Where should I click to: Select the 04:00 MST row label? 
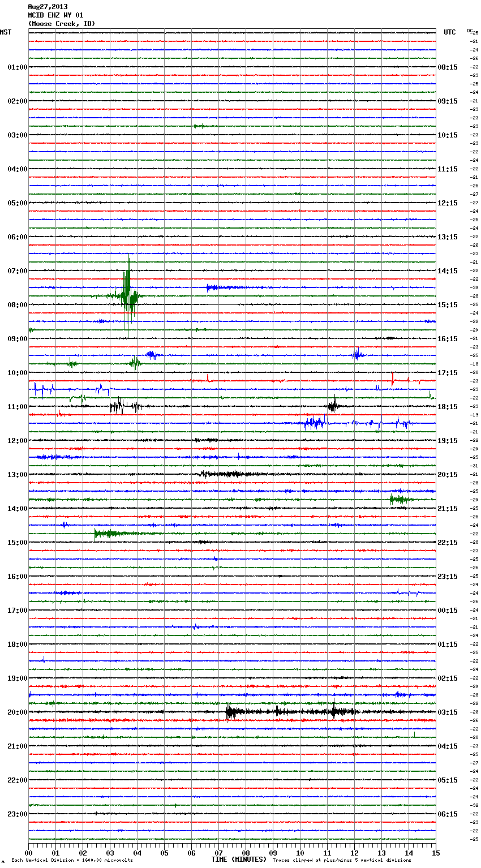tap(17, 169)
